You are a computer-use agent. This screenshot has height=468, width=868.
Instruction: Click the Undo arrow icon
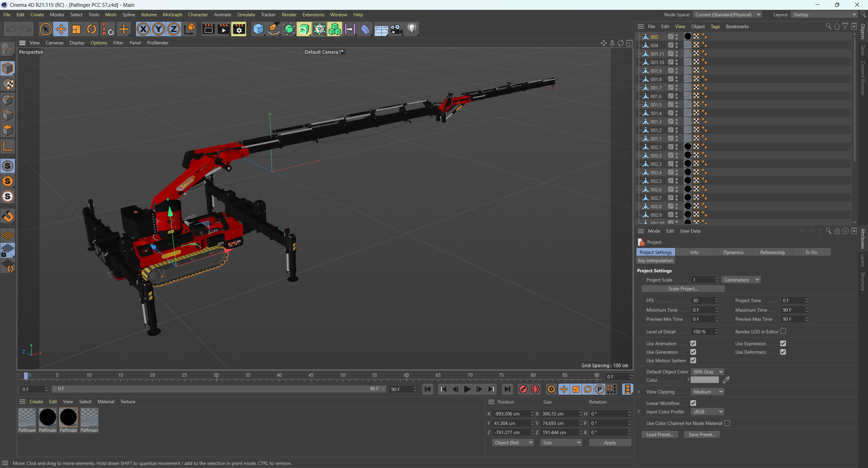(x=11, y=29)
